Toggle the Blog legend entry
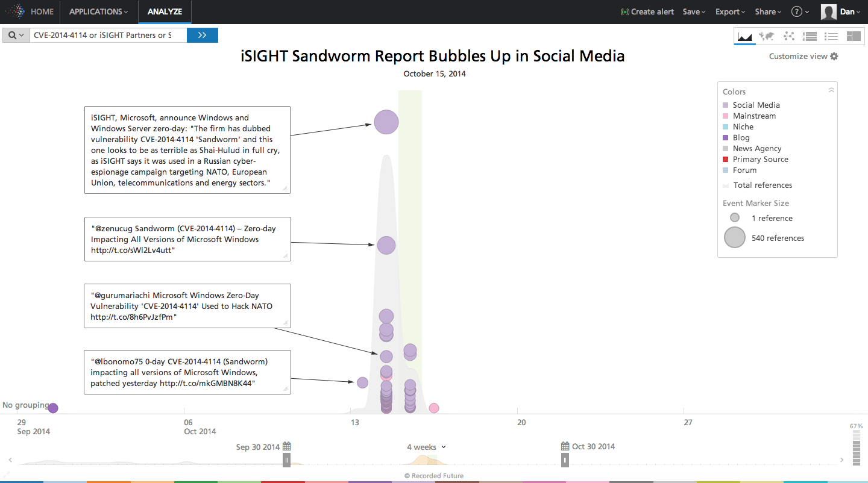 coord(737,137)
